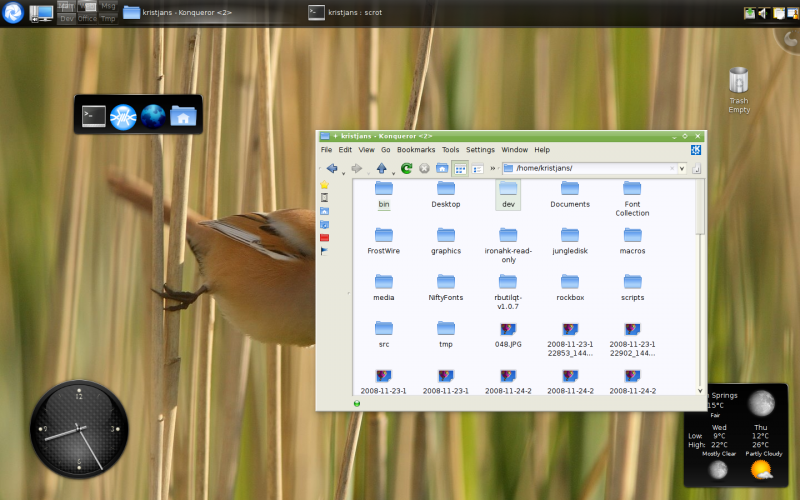Viewport: 800px width, 500px height.
Task: Open the back history dropdown arrow
Action: pos(343,173)
